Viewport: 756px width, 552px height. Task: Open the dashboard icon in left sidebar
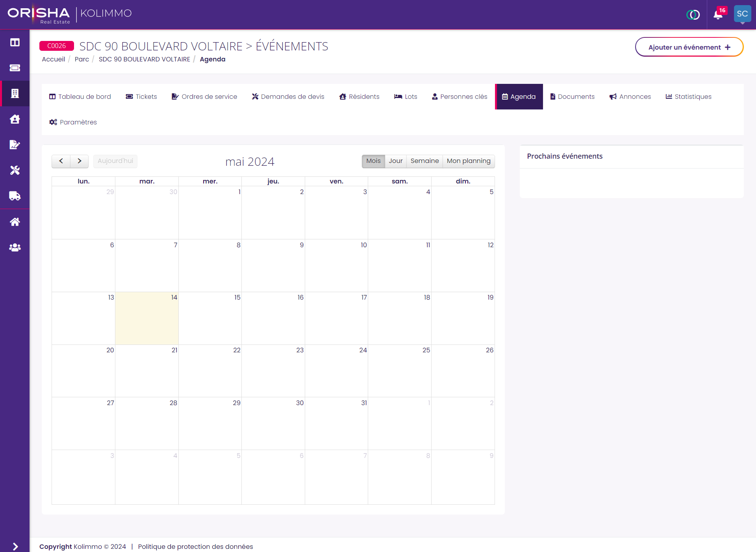tap(15, 43)
